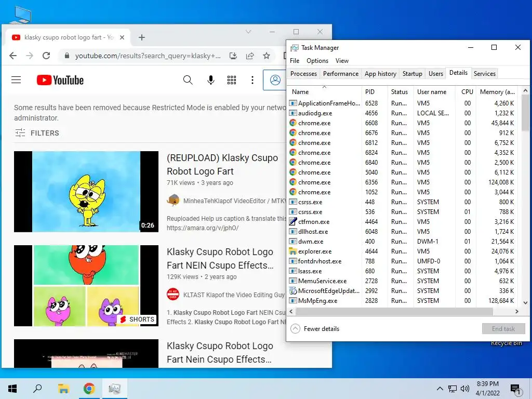Select the MsMpEng.exe process
The image size is (532, 399).
point(404,301)
